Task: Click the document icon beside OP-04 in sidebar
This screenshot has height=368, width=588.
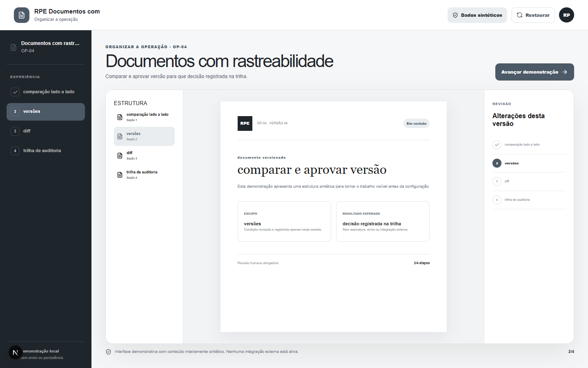Action: [13, 47]
